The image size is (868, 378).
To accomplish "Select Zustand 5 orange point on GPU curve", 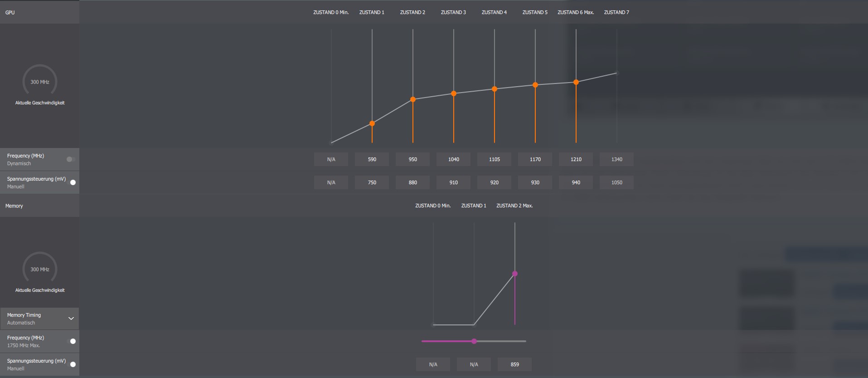I will 535,85.
